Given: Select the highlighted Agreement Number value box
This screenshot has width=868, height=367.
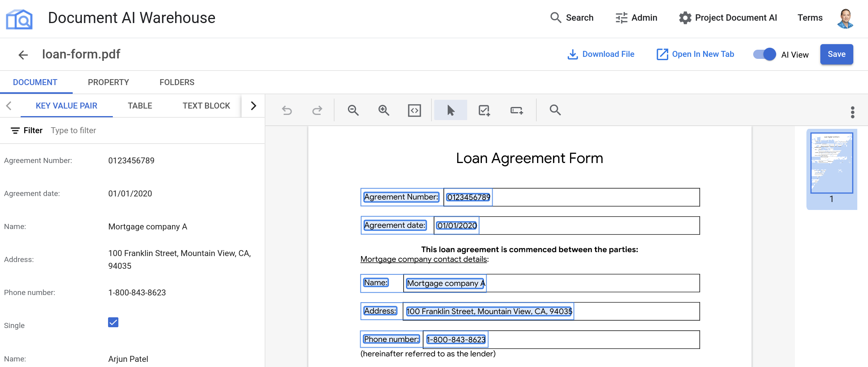Looking at the screenshot, I should 468,197.
